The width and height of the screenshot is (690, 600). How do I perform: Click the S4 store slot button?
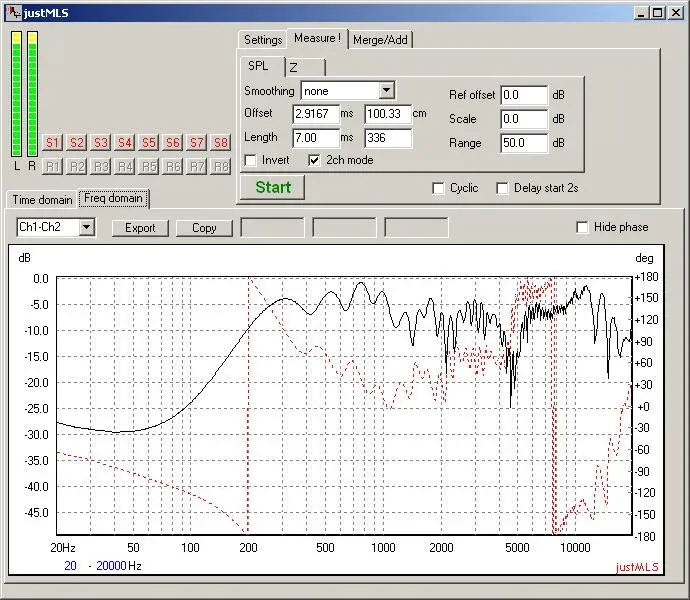click(x=125, y=143)
